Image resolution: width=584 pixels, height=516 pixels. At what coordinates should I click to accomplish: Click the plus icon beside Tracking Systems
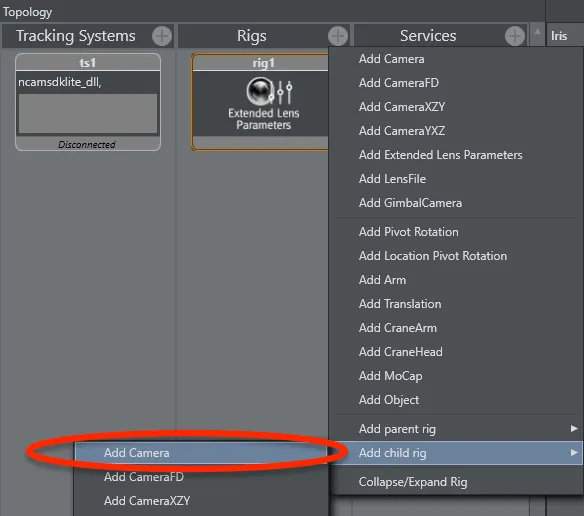162,36
